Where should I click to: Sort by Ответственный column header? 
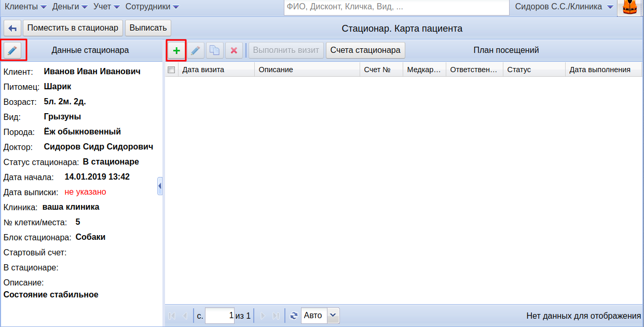[x=474, y=70]
